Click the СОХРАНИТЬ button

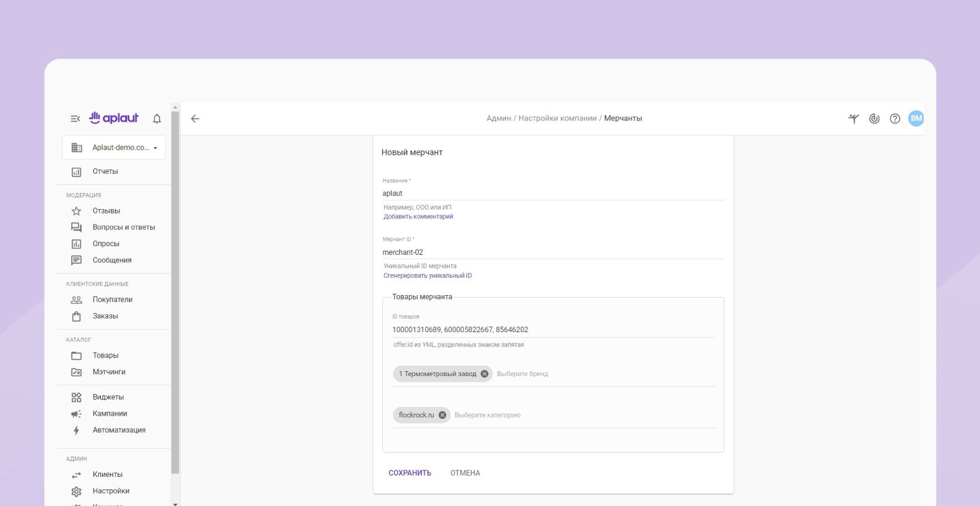410,473
